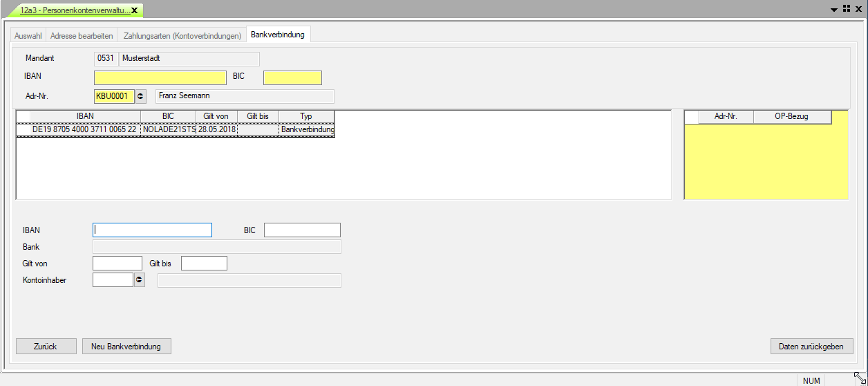The height and width of the screenshot is (386, 868).
Task: Open the Adresse bearbeiten tab
Action: coord(82,35)
